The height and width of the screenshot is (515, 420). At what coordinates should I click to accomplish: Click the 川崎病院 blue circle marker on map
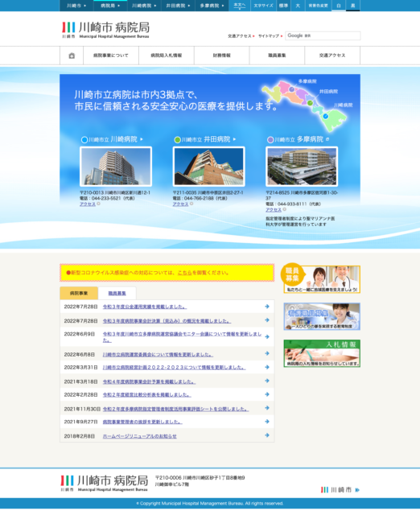pyautogui.click(x=325, y=116)
